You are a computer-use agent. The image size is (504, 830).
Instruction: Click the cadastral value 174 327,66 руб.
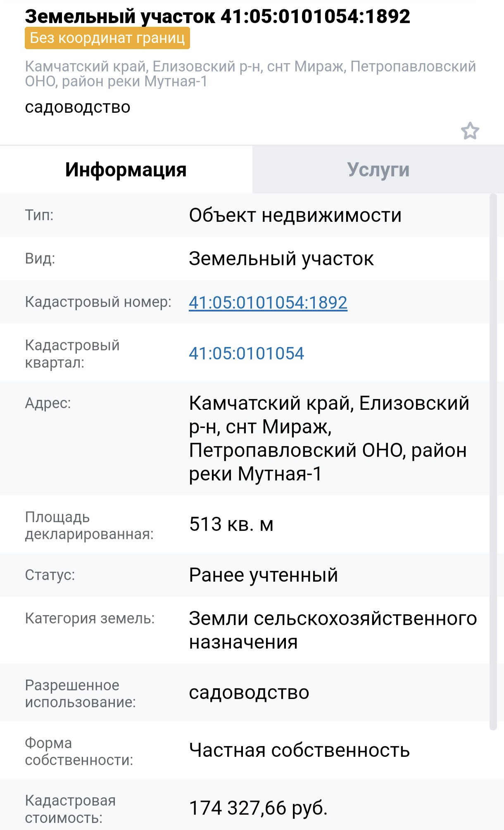click(258, 808)
